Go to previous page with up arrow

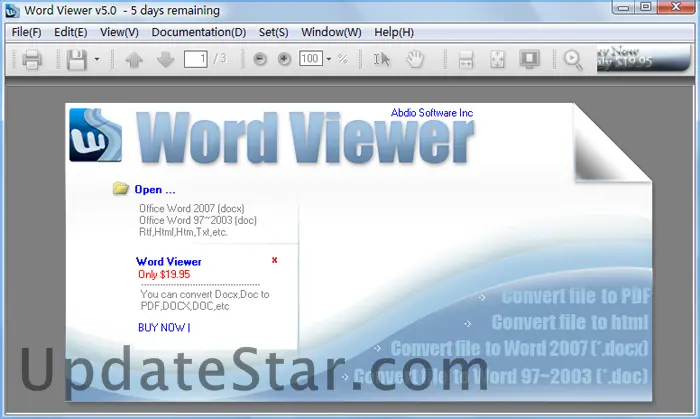click(x=133, y=59)
